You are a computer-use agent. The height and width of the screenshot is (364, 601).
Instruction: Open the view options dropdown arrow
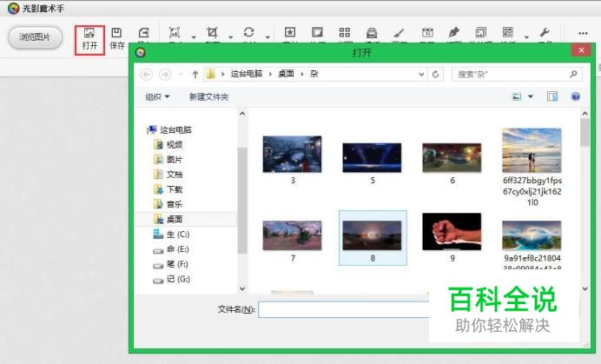click(531, 96)
